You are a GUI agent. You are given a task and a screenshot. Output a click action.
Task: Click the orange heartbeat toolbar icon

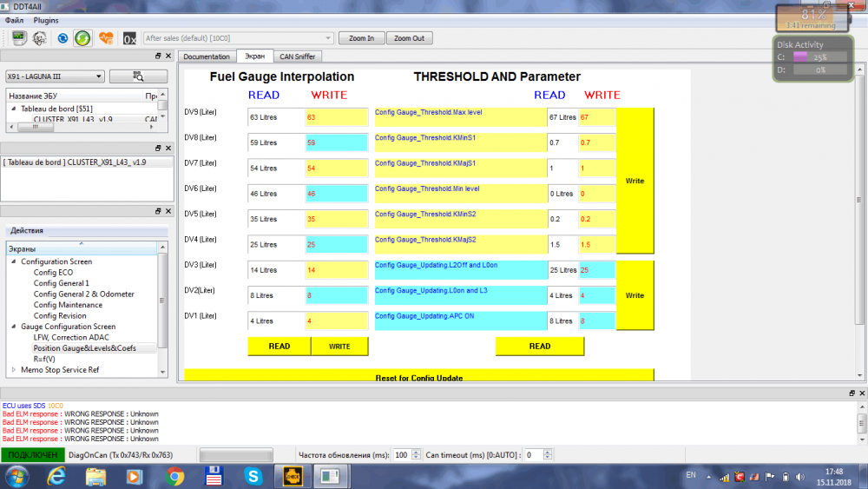click(106, 38)
